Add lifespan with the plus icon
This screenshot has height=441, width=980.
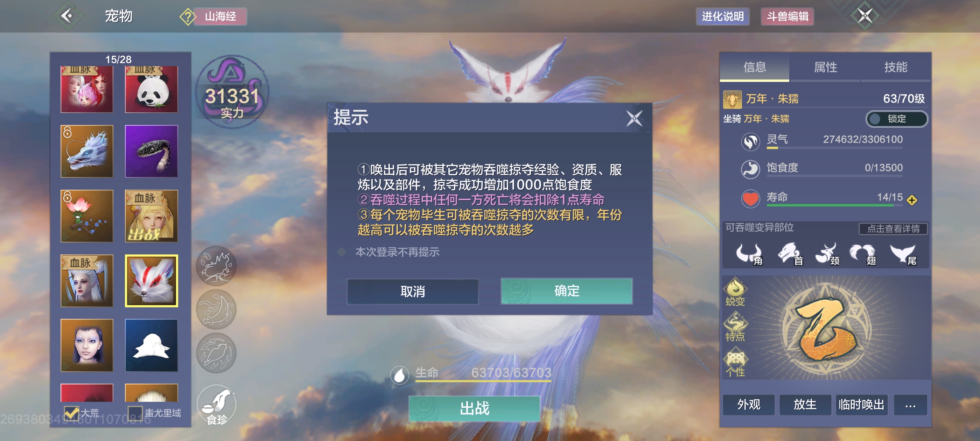point(912,200)
